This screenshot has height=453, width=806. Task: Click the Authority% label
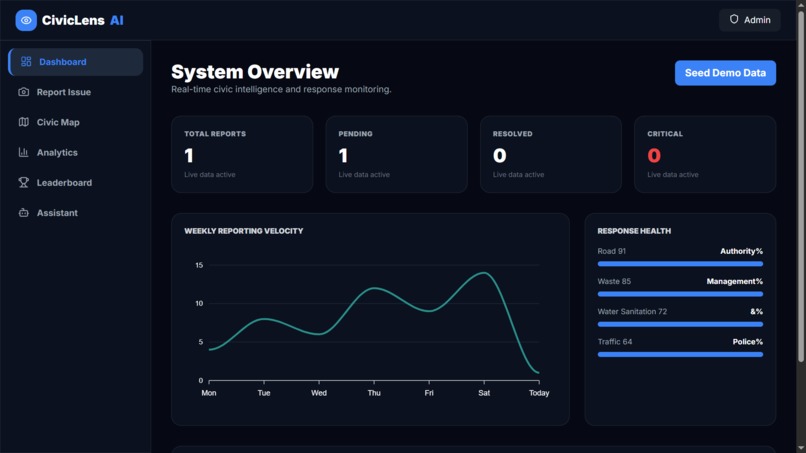tap(741, 251)
